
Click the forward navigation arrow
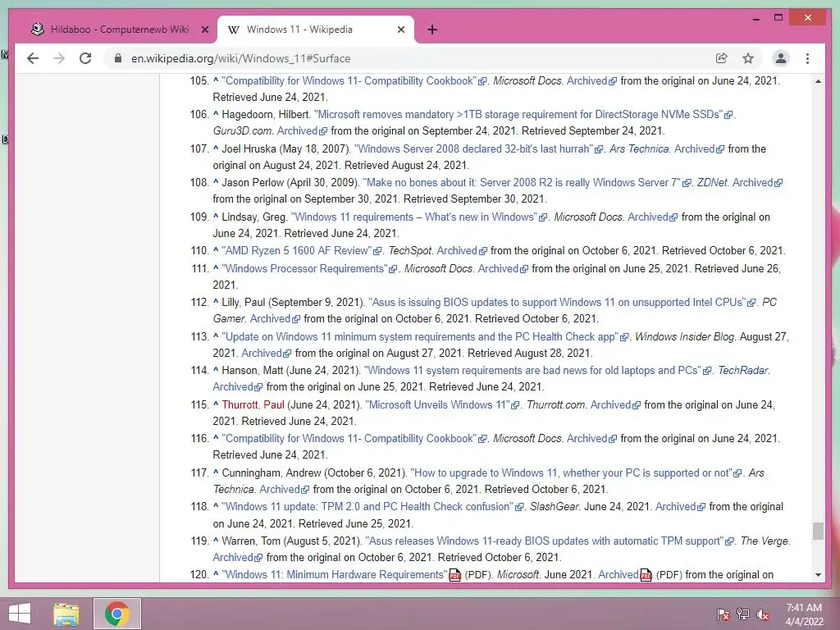[x=59, y=58]
